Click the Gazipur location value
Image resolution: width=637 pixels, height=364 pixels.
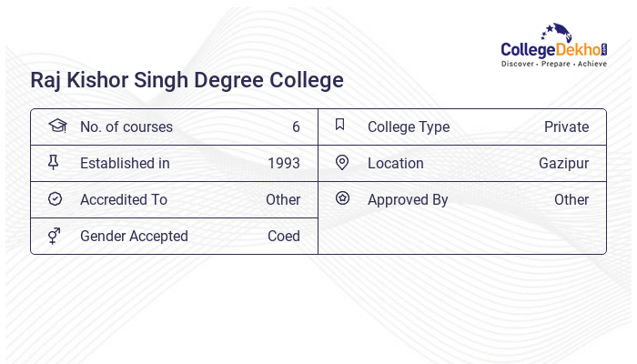coord(563,163)
